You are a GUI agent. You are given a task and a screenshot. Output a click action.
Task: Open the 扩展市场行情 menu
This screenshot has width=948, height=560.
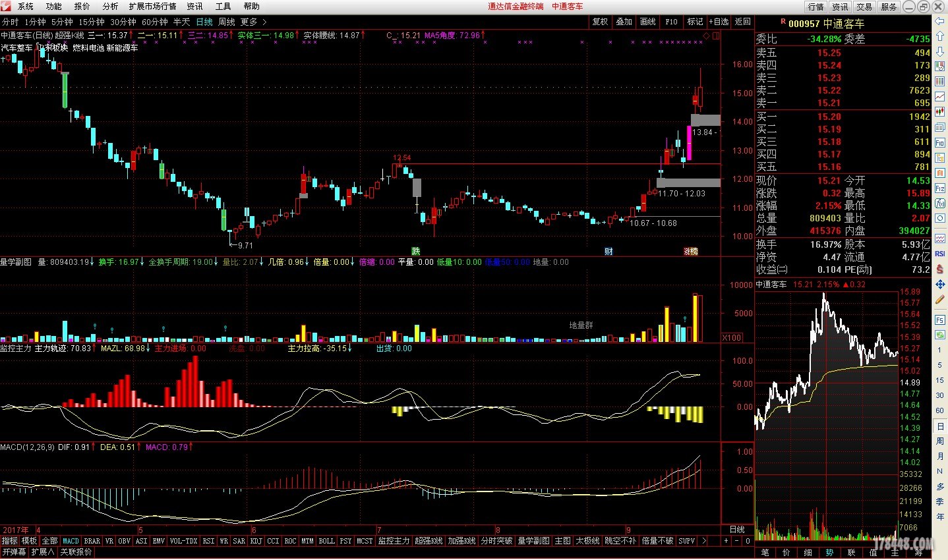(153, 6)
